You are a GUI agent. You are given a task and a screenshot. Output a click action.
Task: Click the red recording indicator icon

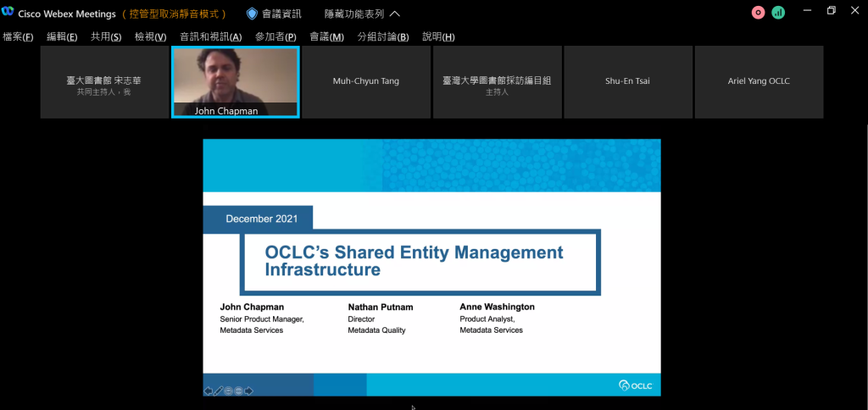pyautogui.click(x=758, y=13)
